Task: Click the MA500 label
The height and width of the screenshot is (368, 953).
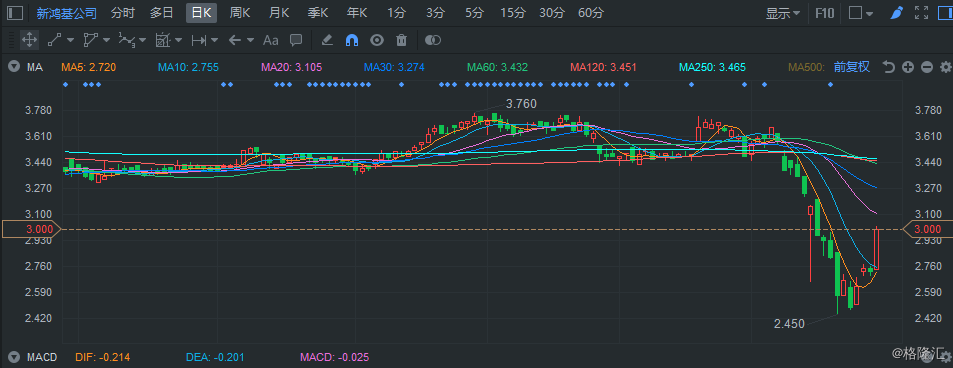Action: click(806, 67)
